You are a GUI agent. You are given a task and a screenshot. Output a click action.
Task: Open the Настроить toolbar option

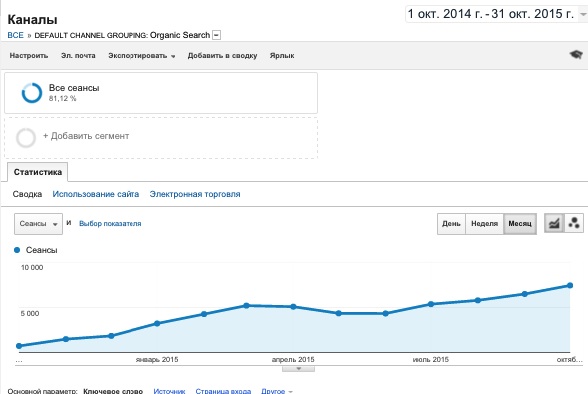coord(29,55)
